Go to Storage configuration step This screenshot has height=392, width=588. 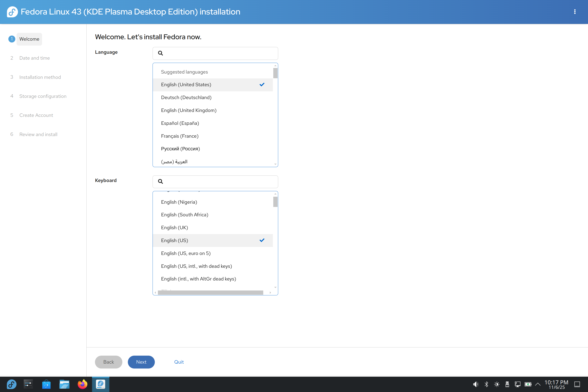[43, 96]
